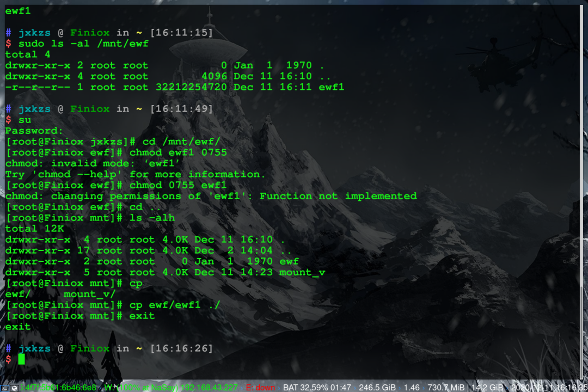Select the second workspace icon in status bar
This screenshot has width=588, height=392.
click(14, 388)
